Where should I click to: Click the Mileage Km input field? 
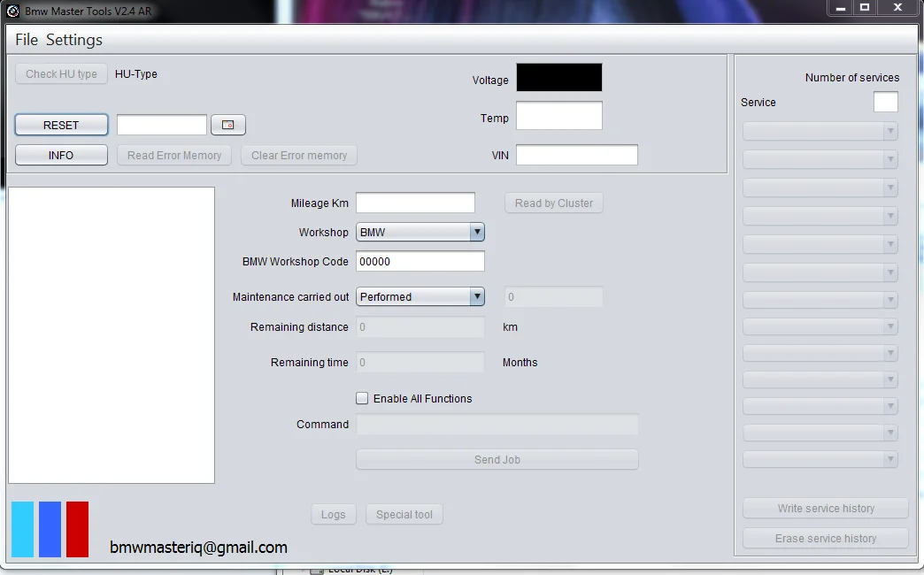click(415, 203)
